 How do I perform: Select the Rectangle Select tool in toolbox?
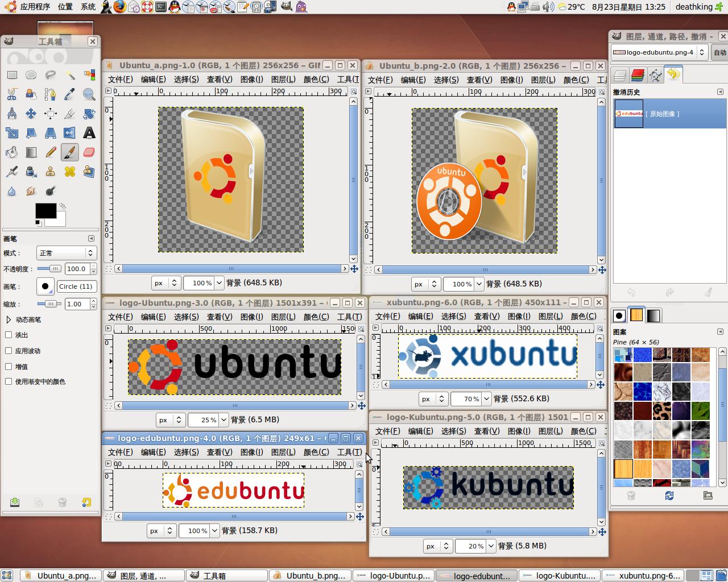(x=12, y=75)
